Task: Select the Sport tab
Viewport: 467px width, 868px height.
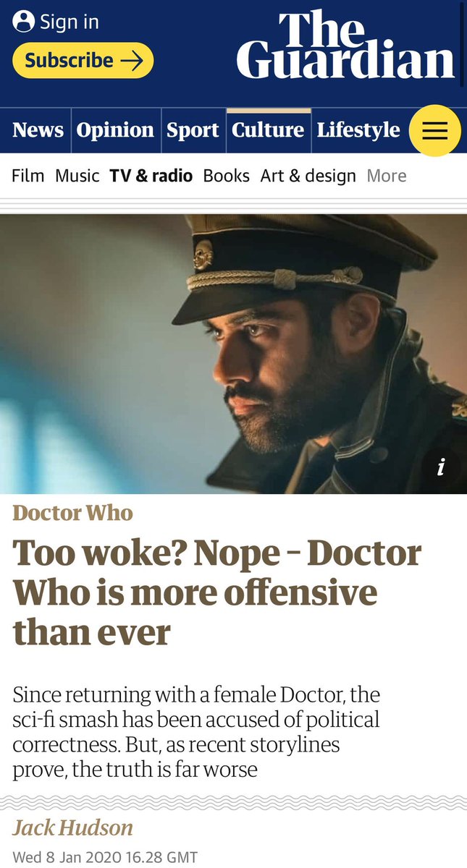Action: pyautogui.click(x=193, y=130)
